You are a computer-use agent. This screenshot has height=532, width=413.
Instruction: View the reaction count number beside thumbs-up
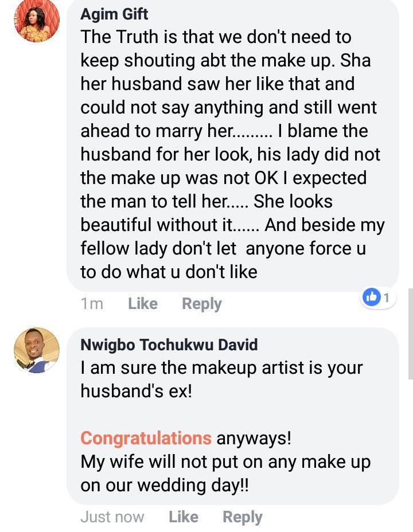[x=387, y=298]
